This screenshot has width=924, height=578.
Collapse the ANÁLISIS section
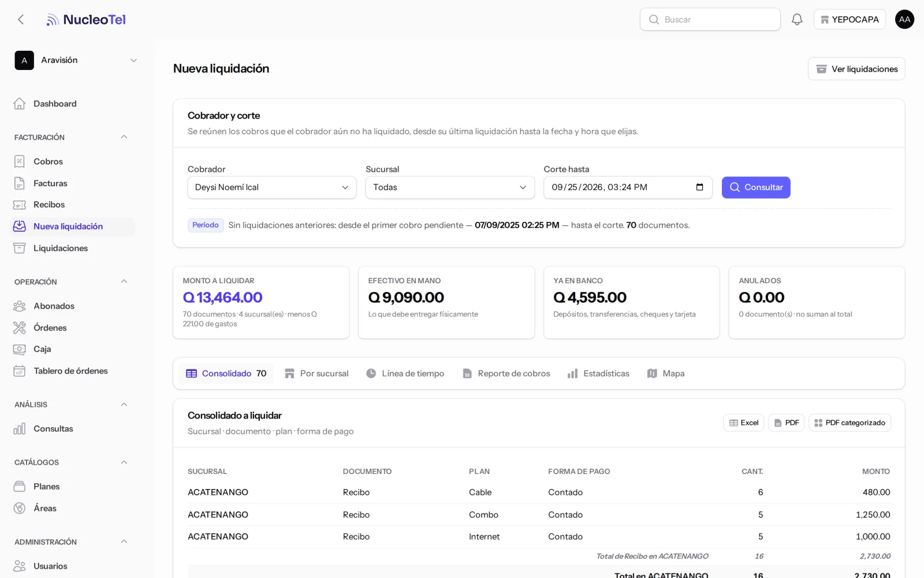124,405
